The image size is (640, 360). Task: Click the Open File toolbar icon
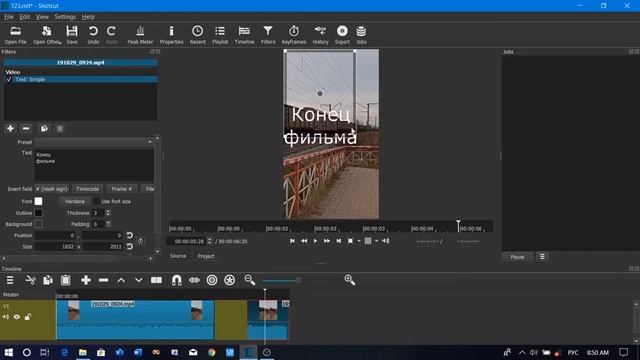coord(16,35)
